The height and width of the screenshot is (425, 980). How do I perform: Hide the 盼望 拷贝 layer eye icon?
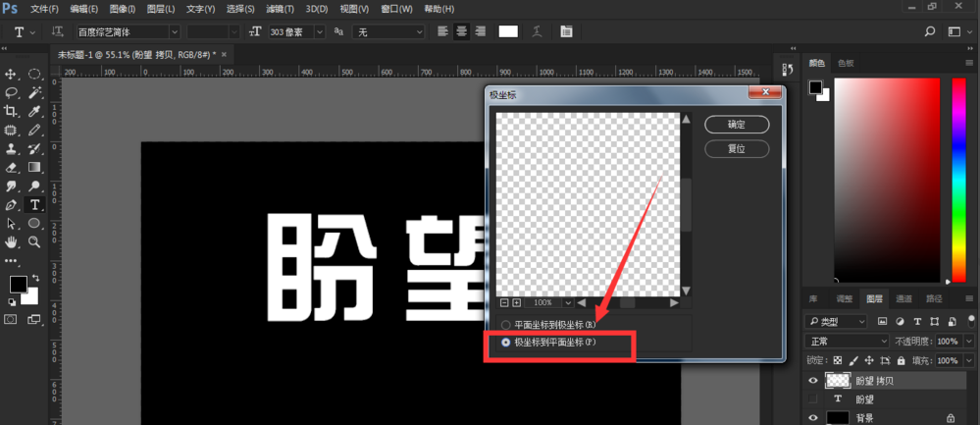pyautogui.click(x=811, y=381)
